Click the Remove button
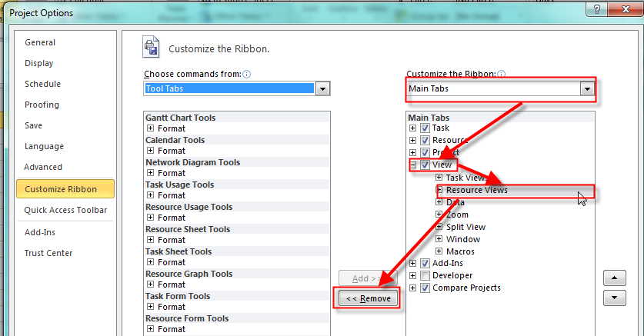The image size is (644, 336). coord(369,298)
